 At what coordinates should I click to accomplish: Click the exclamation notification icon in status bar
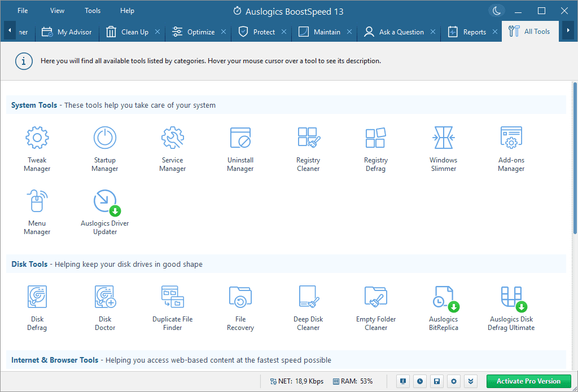[x=403, y=381]
